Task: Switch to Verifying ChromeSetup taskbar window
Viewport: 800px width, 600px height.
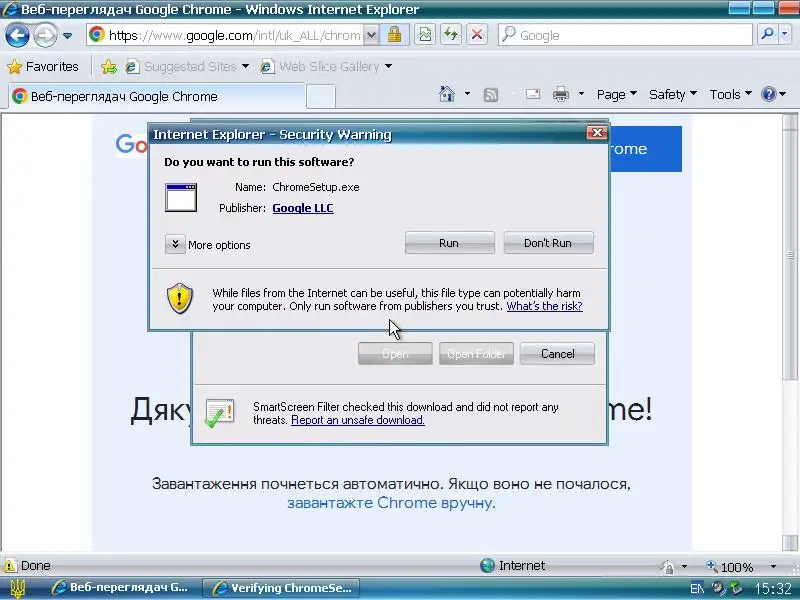Action: pyautogui.click(x=281, y=588)
